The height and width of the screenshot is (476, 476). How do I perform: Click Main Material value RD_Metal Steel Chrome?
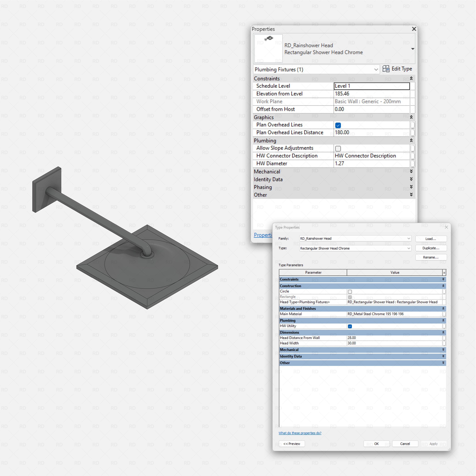(x=394, y=314)
